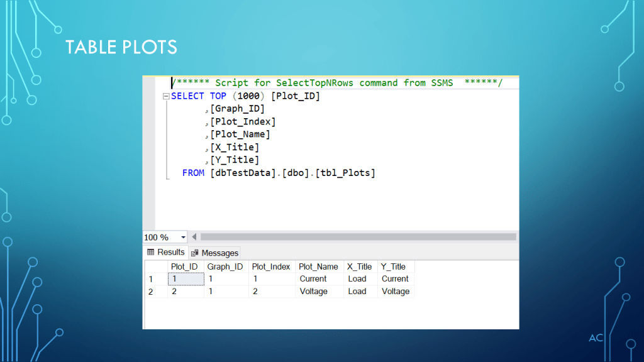The height and width of the screenshot is (362, 644).
Task: Place cursor on [tbl_Plots] in query
Action: (347, 173)
